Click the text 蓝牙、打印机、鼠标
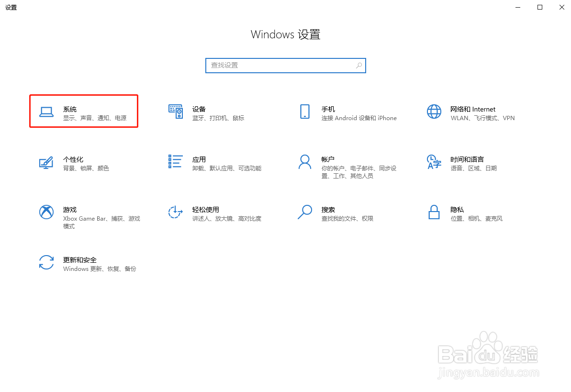 click(x=218, y=118)
